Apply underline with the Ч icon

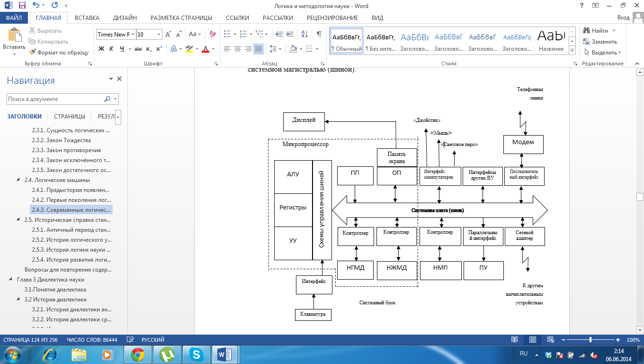click(x=122, y=49)
